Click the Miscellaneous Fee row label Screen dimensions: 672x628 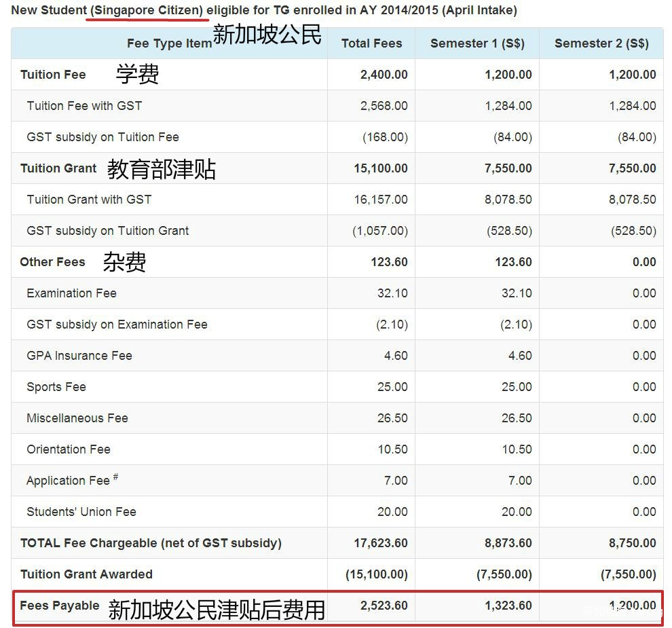(77, 418)
